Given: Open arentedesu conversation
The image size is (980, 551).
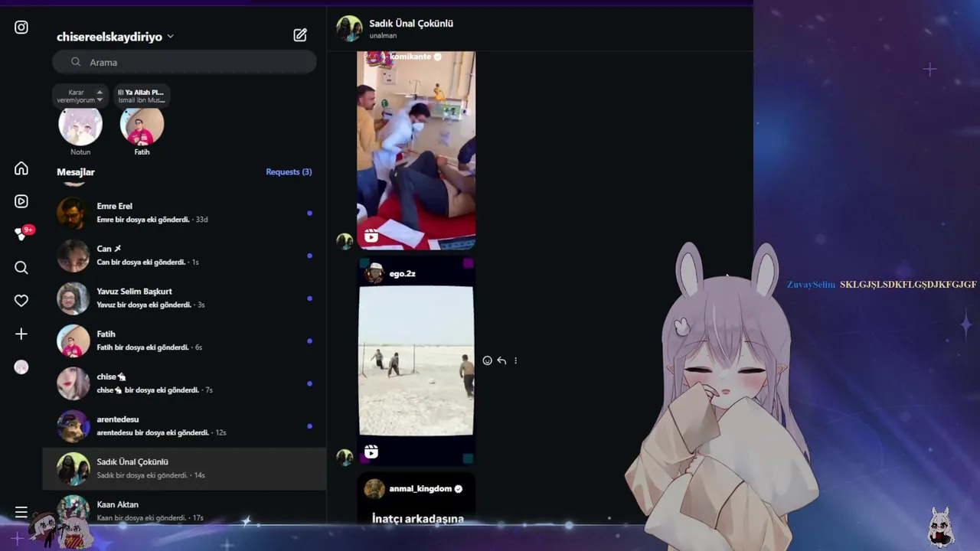Looking at the screenshot, I should pyautogui.click(x=185, y=425).
